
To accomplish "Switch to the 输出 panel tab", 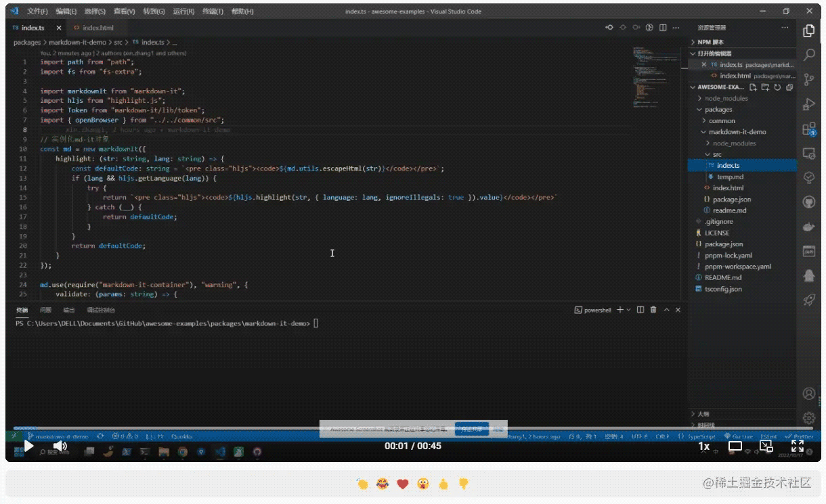I will 69,310.
